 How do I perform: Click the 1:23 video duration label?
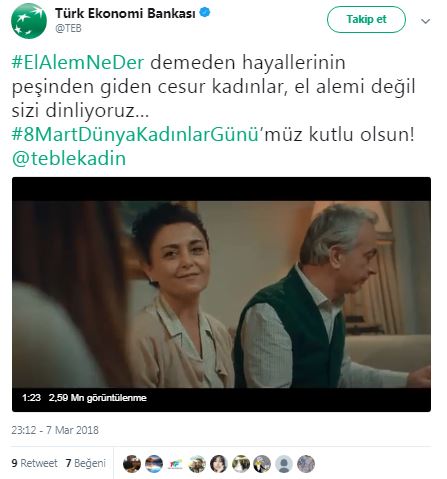click(x=31, y=398)
